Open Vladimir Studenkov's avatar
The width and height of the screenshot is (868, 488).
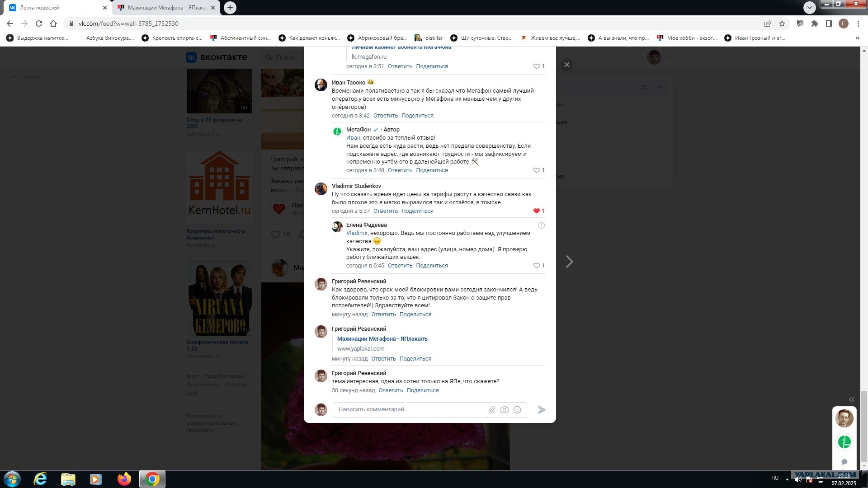tap(321, 189)
